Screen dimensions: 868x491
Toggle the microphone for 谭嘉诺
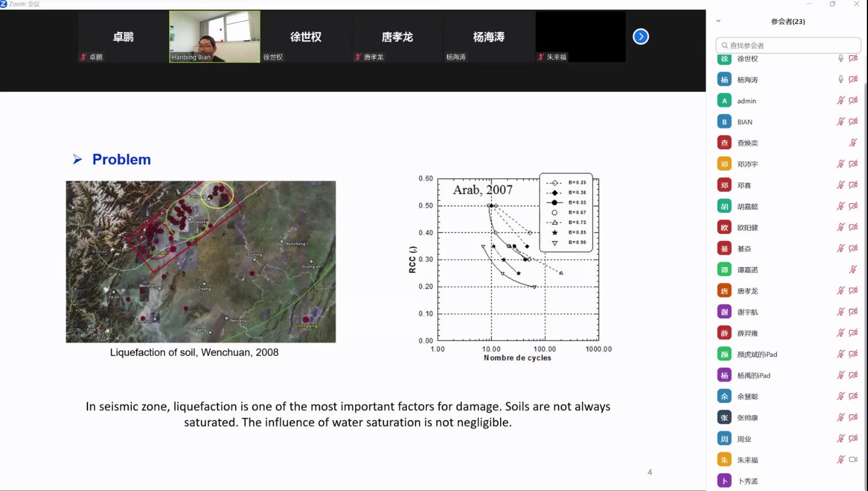point(853,269)
